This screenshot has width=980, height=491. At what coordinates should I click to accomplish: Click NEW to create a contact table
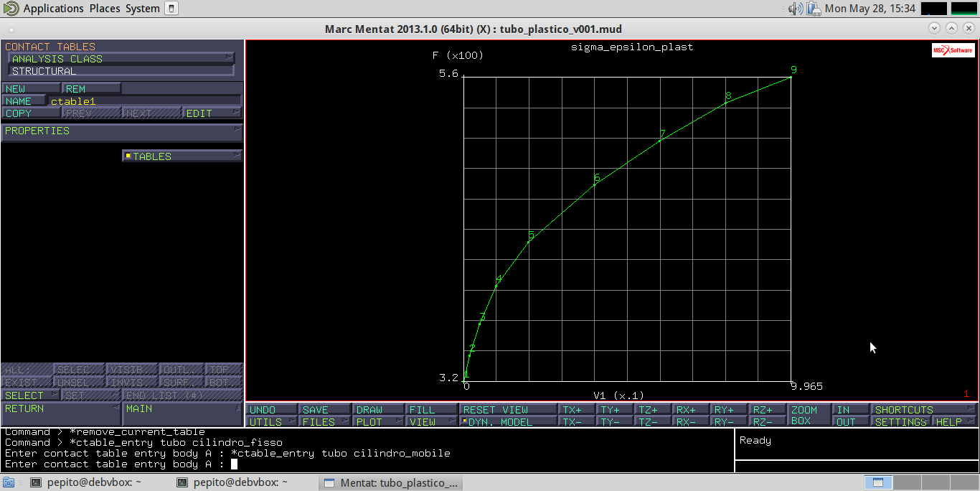click(31, 89)
